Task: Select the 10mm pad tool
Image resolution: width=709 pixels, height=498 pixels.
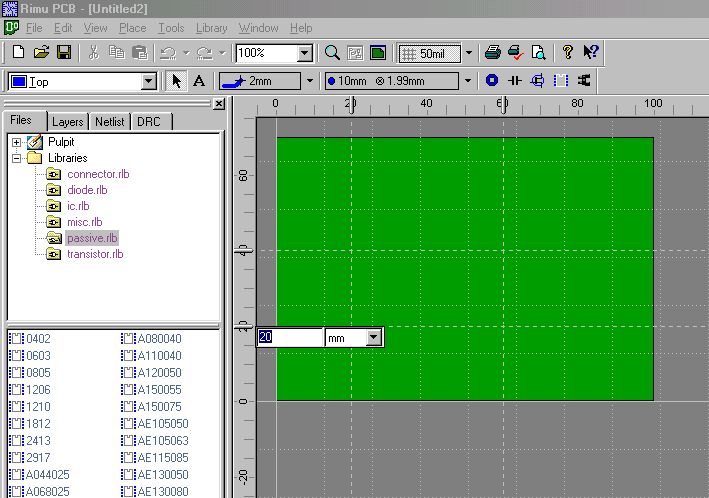Action: pyautogui.click(x=392, y=81)
